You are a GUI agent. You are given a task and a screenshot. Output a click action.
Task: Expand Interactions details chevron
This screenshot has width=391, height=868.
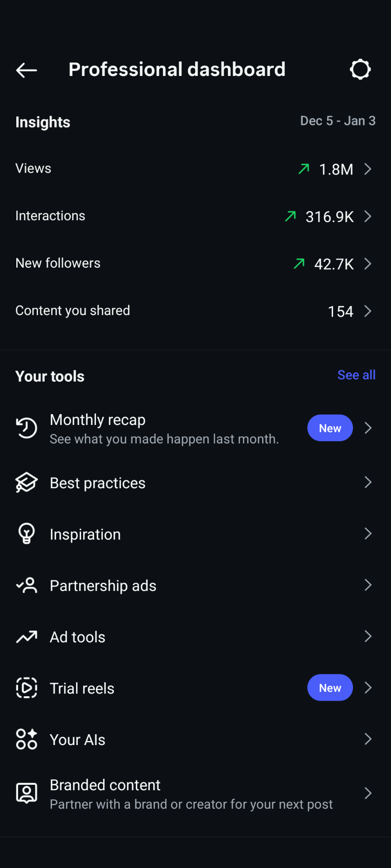[368, 217]
